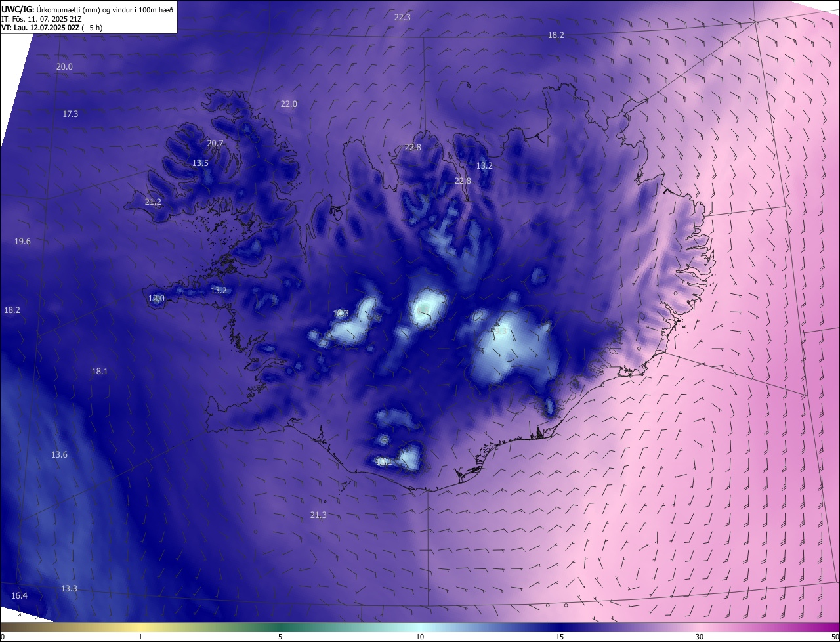Screen dimensions: 840x642
Task: Click the 13.3 value label
Action: (69, 589)
